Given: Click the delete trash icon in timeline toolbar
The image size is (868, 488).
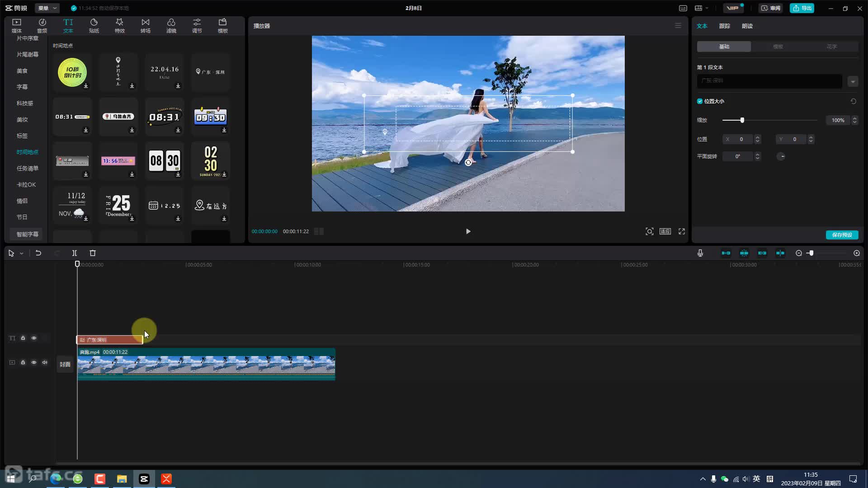Looking at the screenshot, I should point(93,253).
